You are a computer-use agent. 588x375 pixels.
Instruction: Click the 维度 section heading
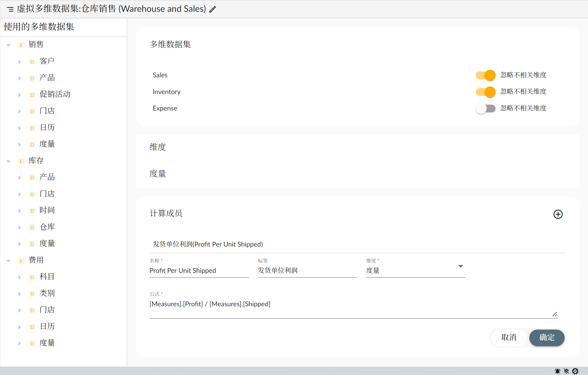pos(158,147)
